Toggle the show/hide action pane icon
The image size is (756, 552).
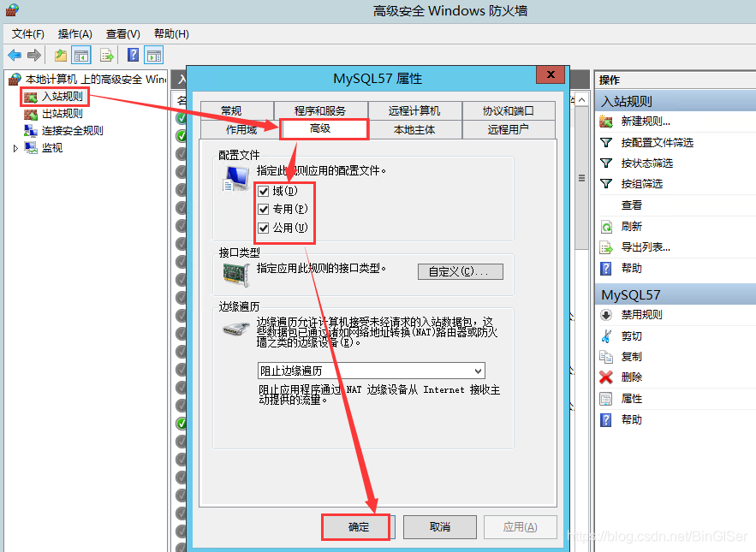pos(154,55)
